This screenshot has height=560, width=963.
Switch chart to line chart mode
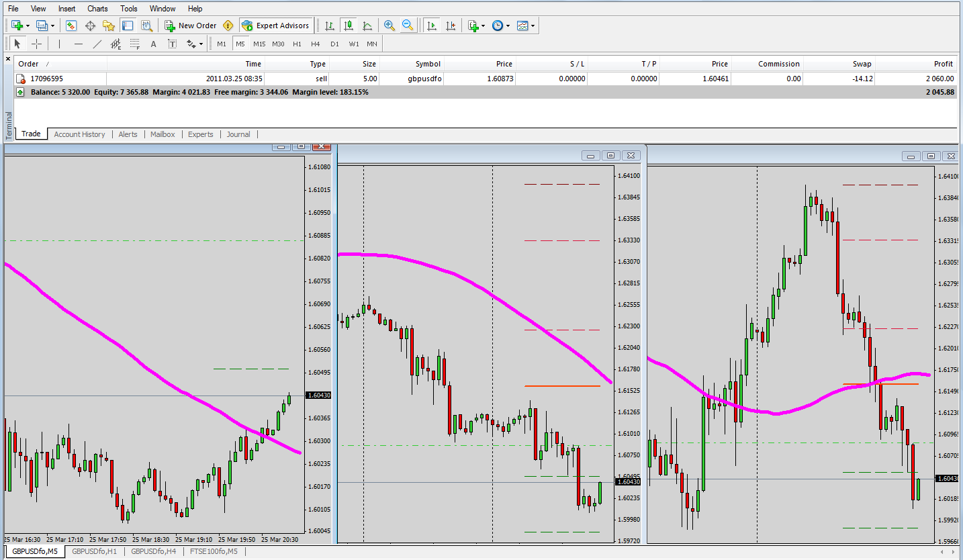[x=367, y=26]
